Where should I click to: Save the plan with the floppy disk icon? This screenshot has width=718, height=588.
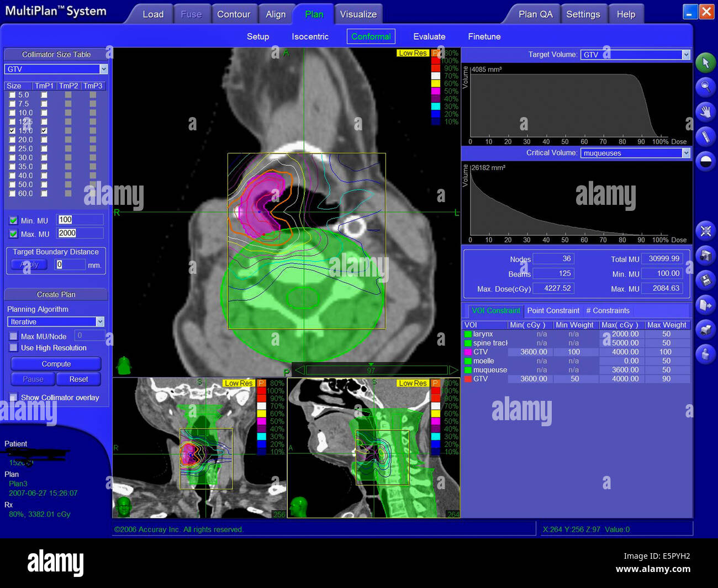[x=705, y=280]
